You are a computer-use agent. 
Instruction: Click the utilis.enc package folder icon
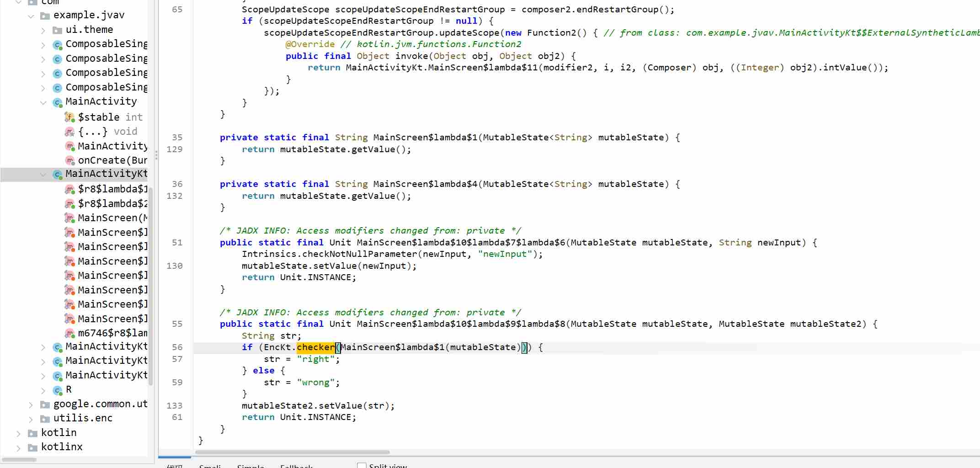[45, 419]
